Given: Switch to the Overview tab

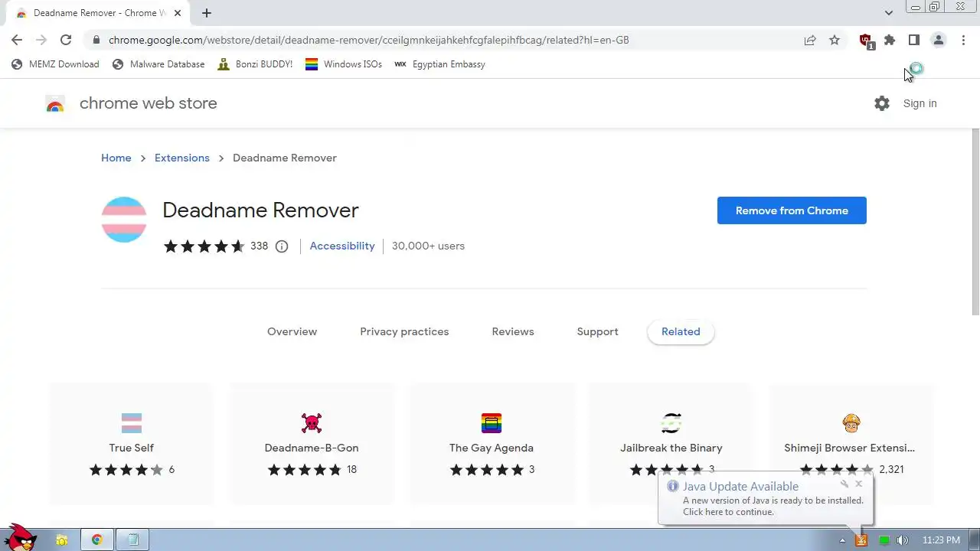Looking at the screenshot, I should (x=292, y=331).
